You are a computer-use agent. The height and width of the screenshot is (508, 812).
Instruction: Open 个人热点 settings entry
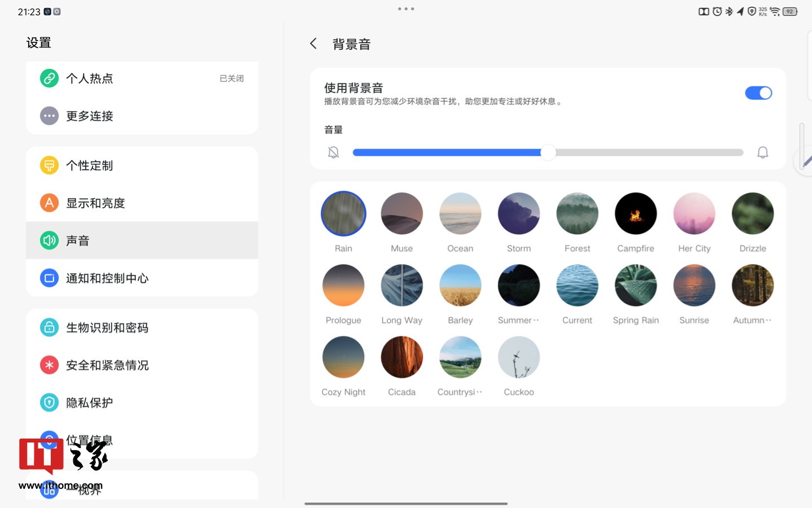(x=142, y=78)
